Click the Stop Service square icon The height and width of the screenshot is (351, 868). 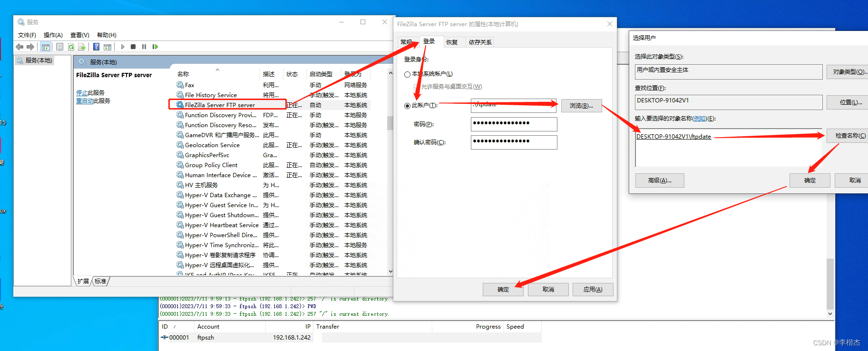(133, 47)
